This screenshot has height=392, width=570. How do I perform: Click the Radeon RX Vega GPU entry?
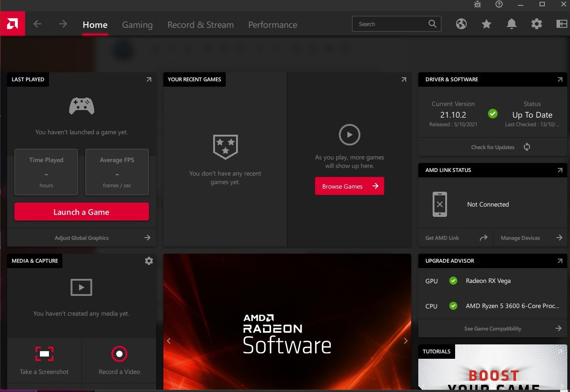point(488,281)
